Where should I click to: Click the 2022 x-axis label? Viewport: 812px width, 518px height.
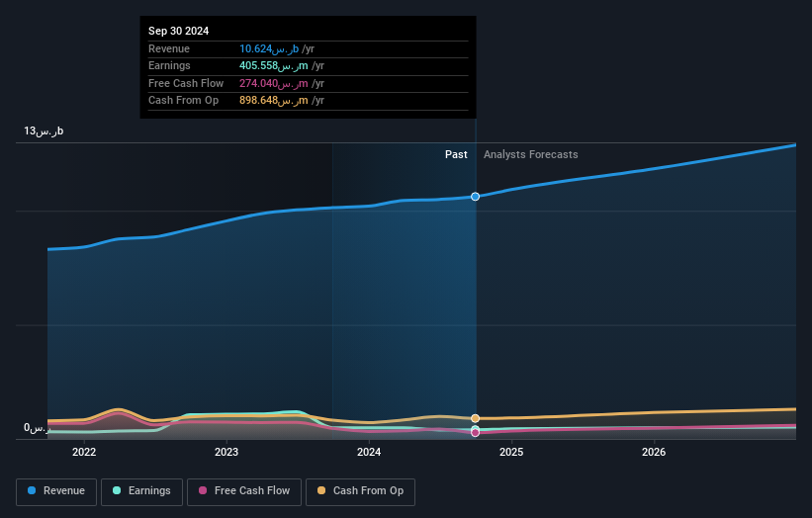coord(84,453)
